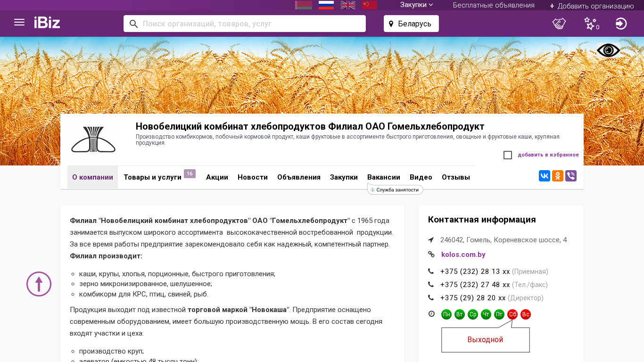
Task: Click the scroll-to-top arrow button
Action: click(x=39, y=284)
